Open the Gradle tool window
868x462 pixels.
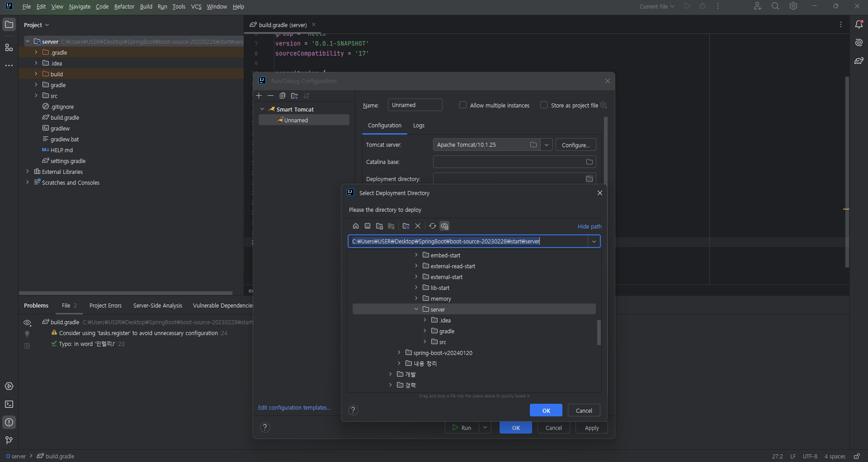pyautogui.click(x=859, y=61)
